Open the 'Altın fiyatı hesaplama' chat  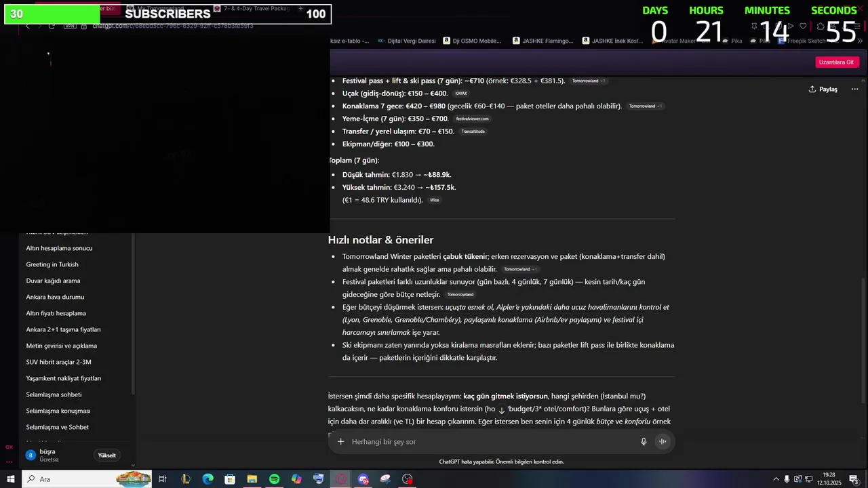pyautogui.click(x=56, y=313)
